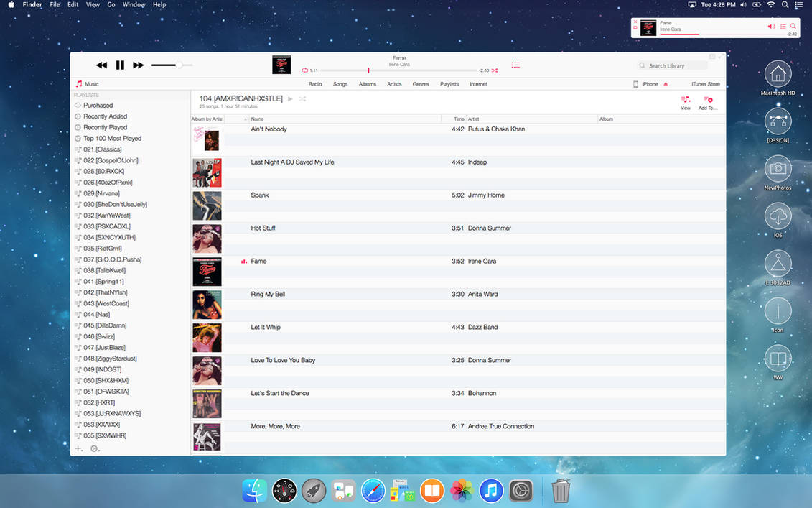The width and height of the screenshot is (812, 508).
Task: Sort by the Artist column header
Action: point(532,119)
